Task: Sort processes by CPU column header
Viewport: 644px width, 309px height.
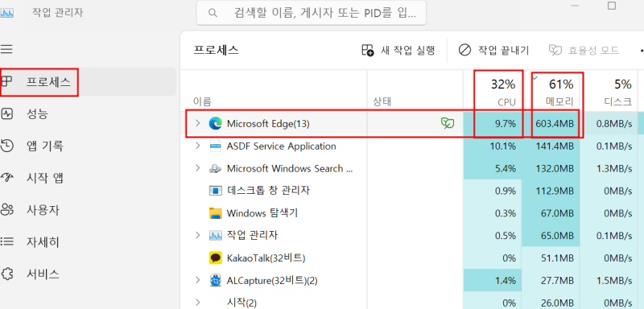Action: coord(493,90)
